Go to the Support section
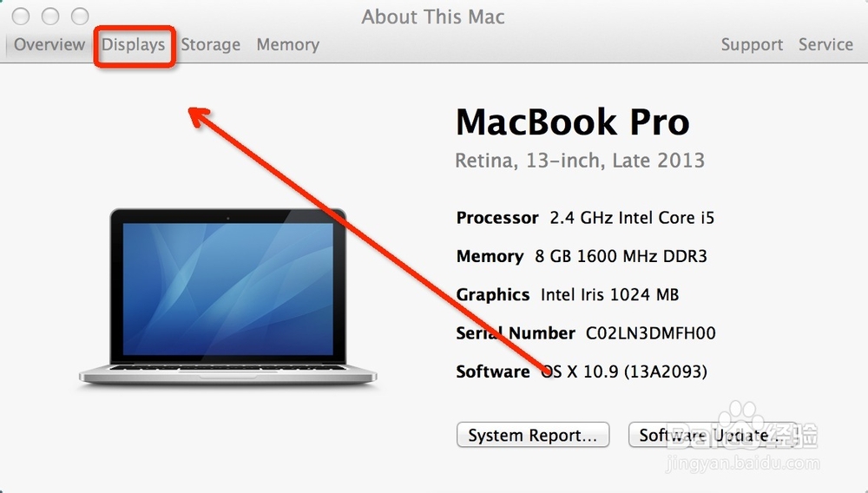Screen dimensions: 868x493 752,45
